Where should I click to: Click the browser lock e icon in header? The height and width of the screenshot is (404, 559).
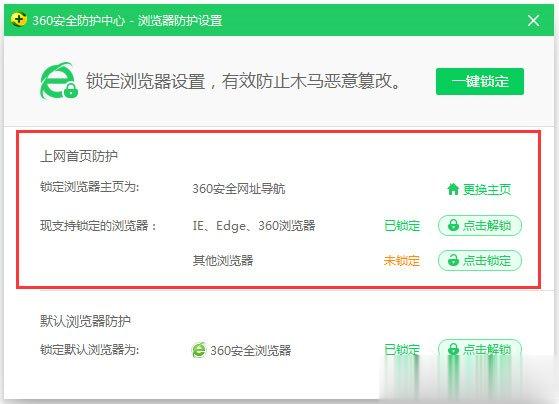[58, 81]
